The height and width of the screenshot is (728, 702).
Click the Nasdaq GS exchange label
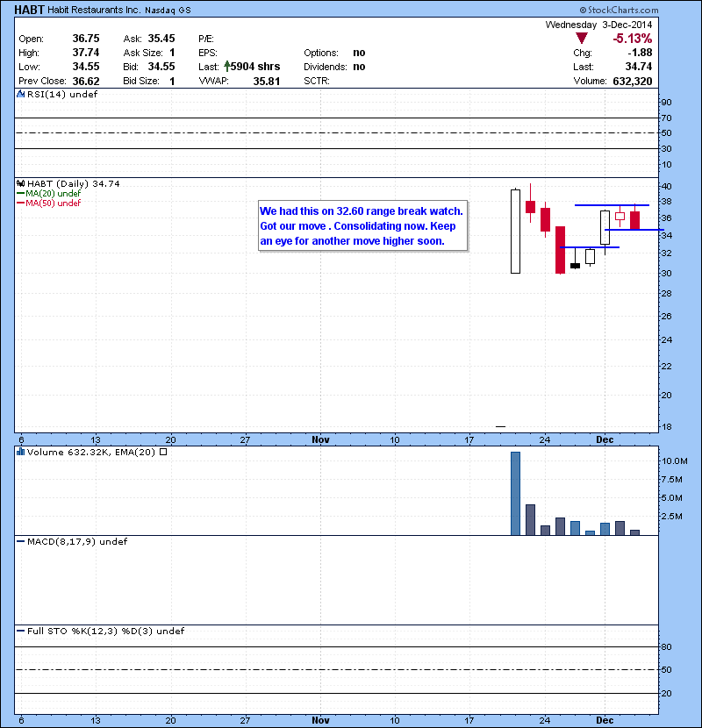click(168, 11)
